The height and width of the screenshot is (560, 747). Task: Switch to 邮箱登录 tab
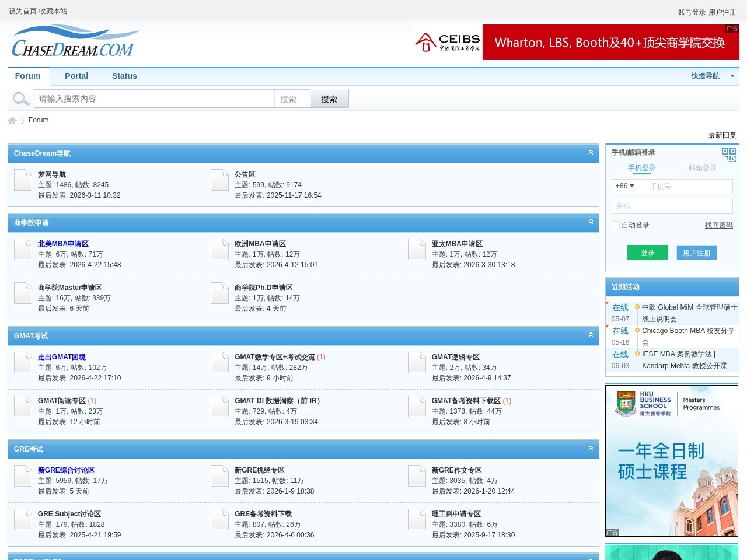(702, 168)
